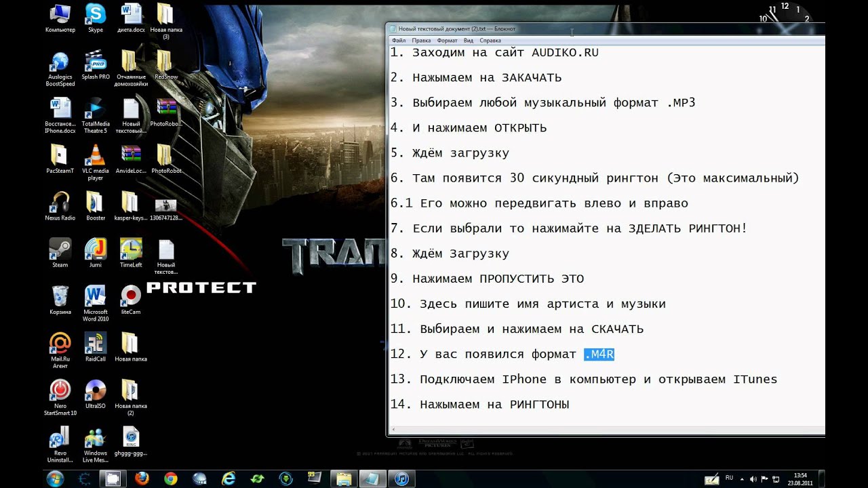868x488 pixels.
Task: Show hidden tray icons arrow
Action: coord(741,479)
